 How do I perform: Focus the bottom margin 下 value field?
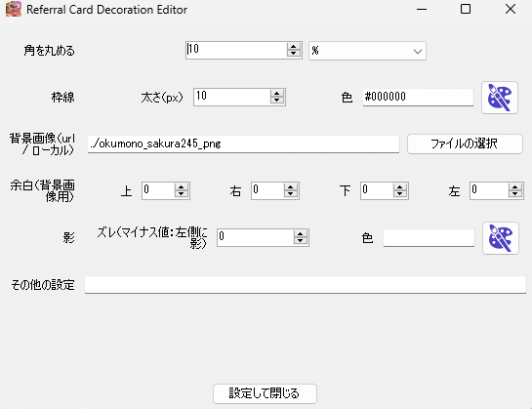pos(377,190)
